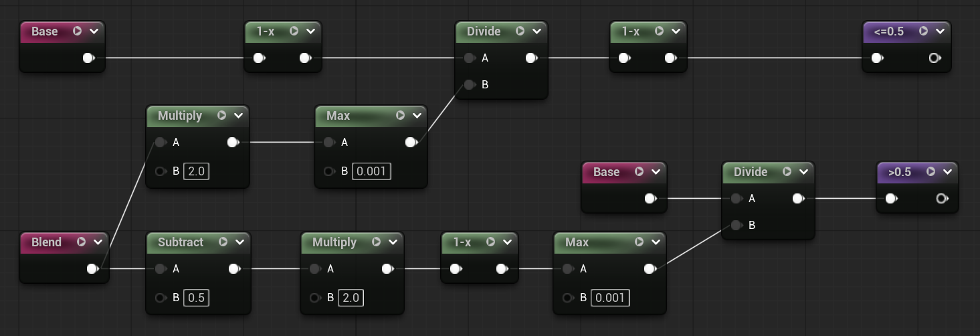
Task: Toggle preview icon on Max node fed by Multiply
Action: click(x=400, y=116)
